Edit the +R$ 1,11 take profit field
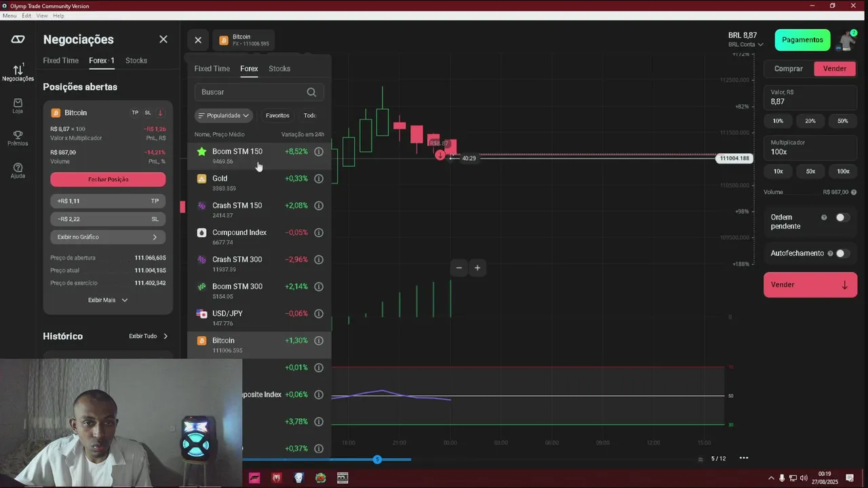Image resolution: width=868 pixels, height=488 pixels. 108,201
